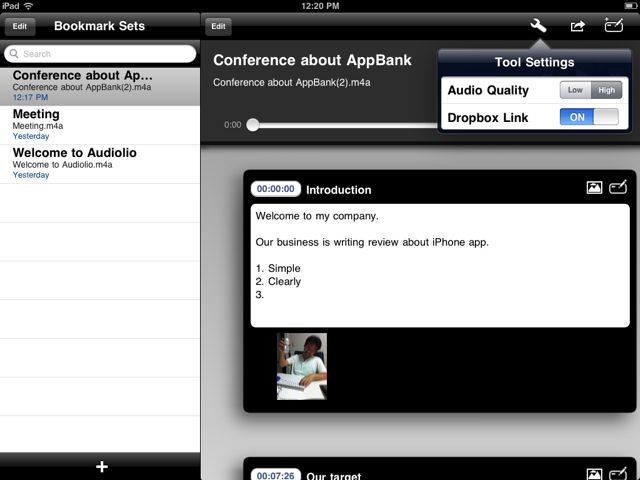Toggle the Dropbox Link switch
The width and height of the screenshot is (640, 480).
[x=589, y=117]
